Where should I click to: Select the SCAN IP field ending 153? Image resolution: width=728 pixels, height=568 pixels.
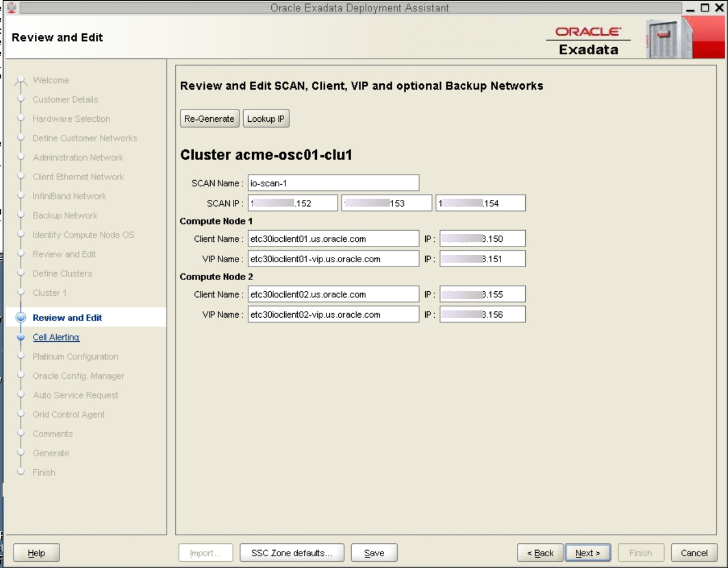tap(386, 203)
